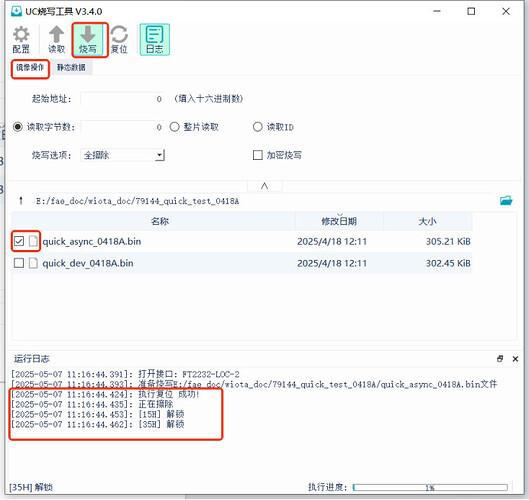Screen dimensions: 529x500
Task: Collapse the options panel with the chevron
Action: (264, 186)
